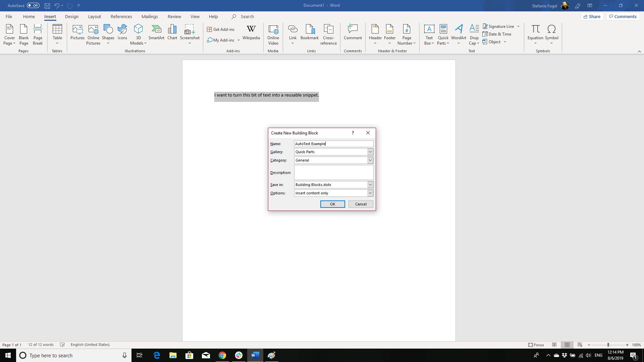This screenshot has width=644, height=362.
Task: Click OK to save building block
Action: click(x=333, y=204)
